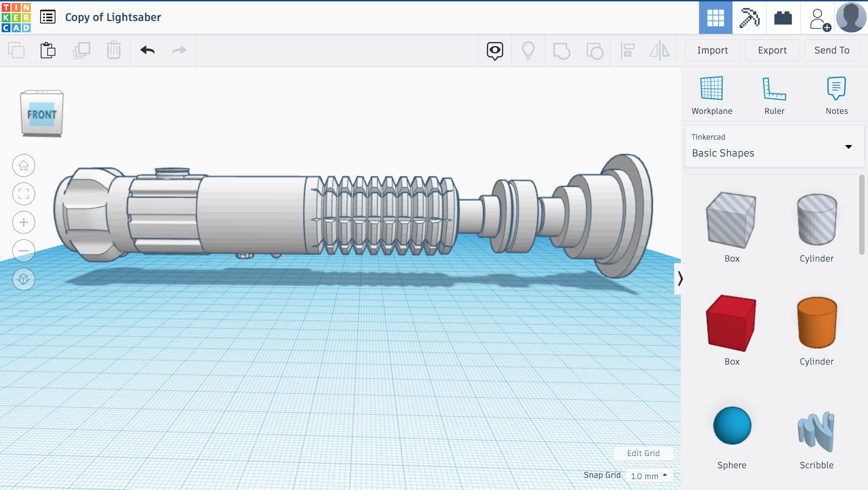Viewport: 868px width, 490px height.
Task: Rename the design title Copy of Lightsaber
Action: coord(113,17)
